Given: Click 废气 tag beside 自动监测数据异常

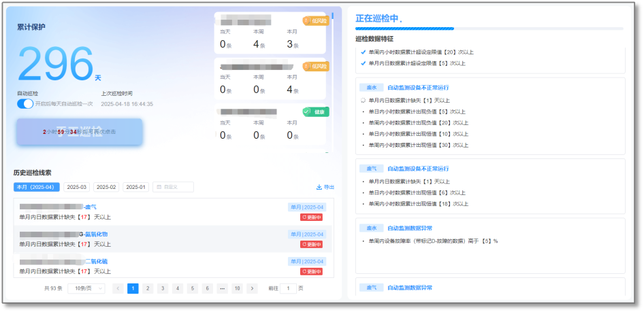Looking at the screenshot, I should (x=371, y=288).
